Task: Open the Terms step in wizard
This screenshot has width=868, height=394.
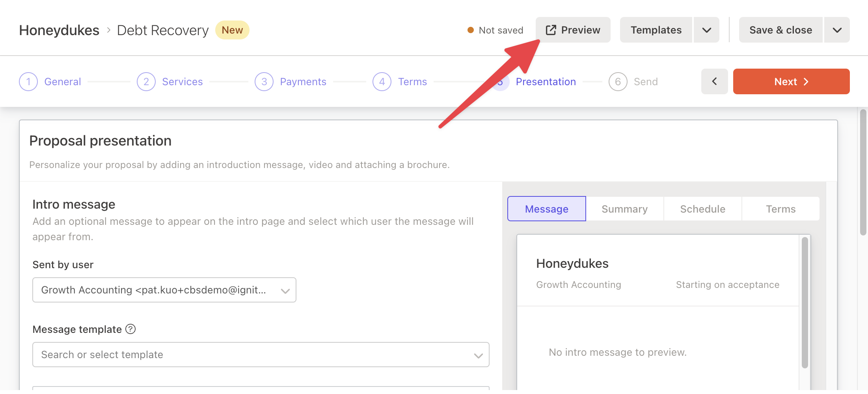Action: tap(412, 82)
